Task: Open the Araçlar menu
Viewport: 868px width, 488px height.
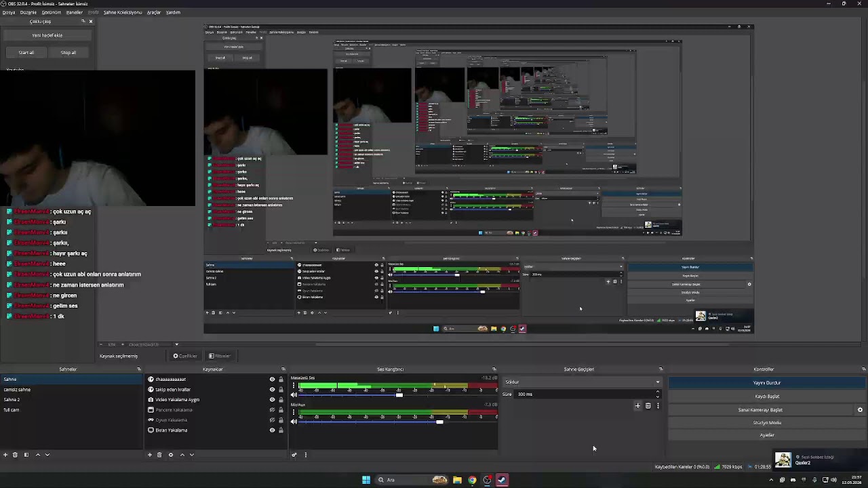Action: coord(154,12)
